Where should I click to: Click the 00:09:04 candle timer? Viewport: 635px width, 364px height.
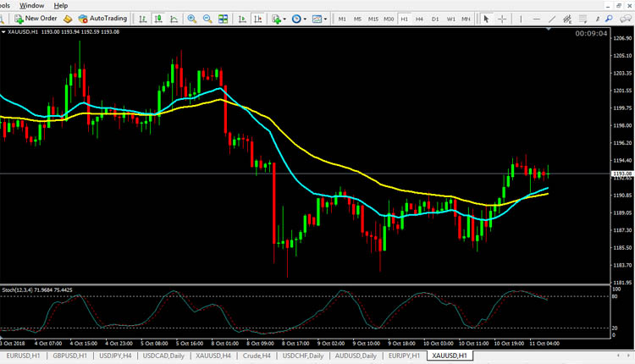(x=591, y=33)
